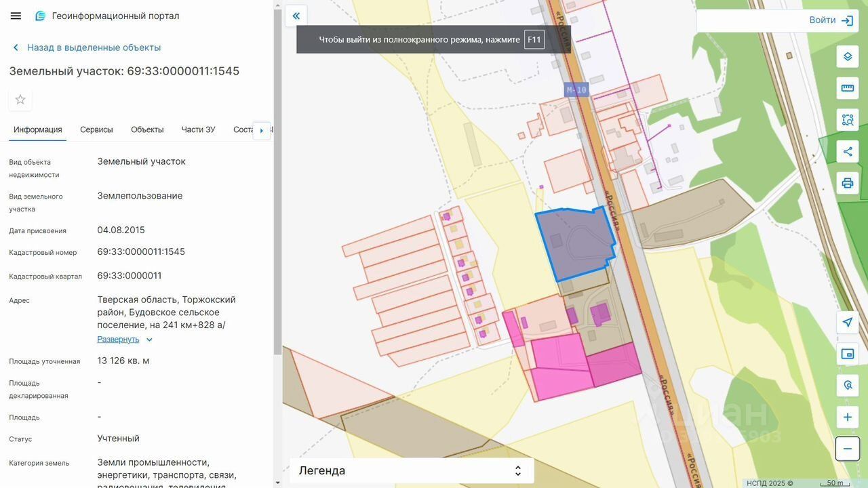Print the map

click(x=848, y=183)
